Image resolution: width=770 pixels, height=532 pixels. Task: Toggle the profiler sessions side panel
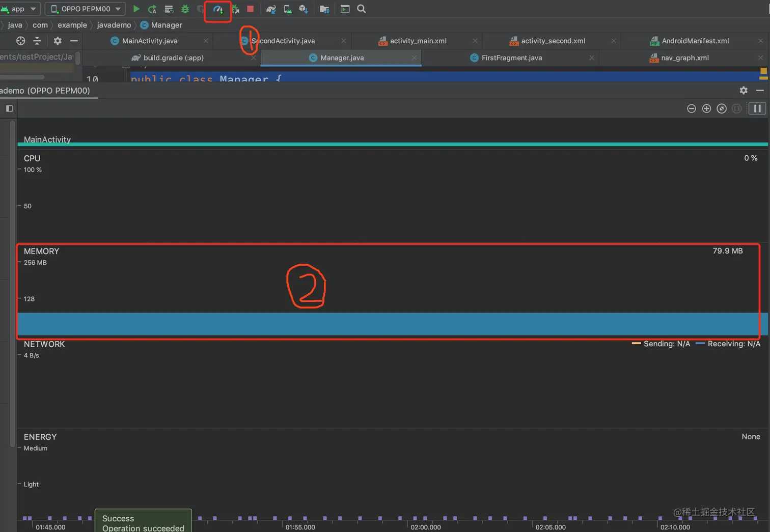click(9, 108)
